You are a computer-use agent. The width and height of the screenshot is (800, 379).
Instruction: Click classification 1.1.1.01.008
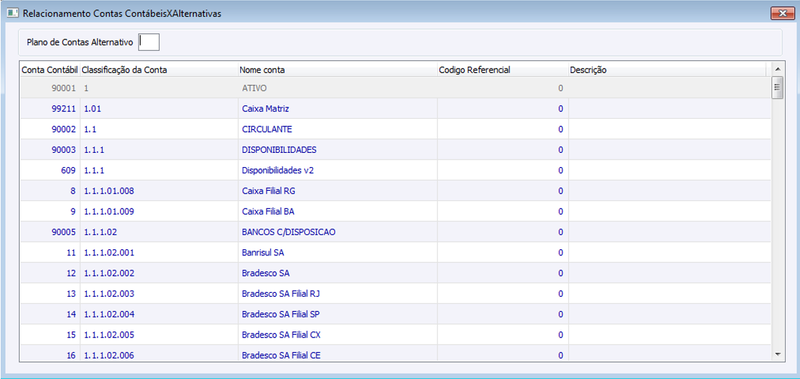tap(109, 191)
